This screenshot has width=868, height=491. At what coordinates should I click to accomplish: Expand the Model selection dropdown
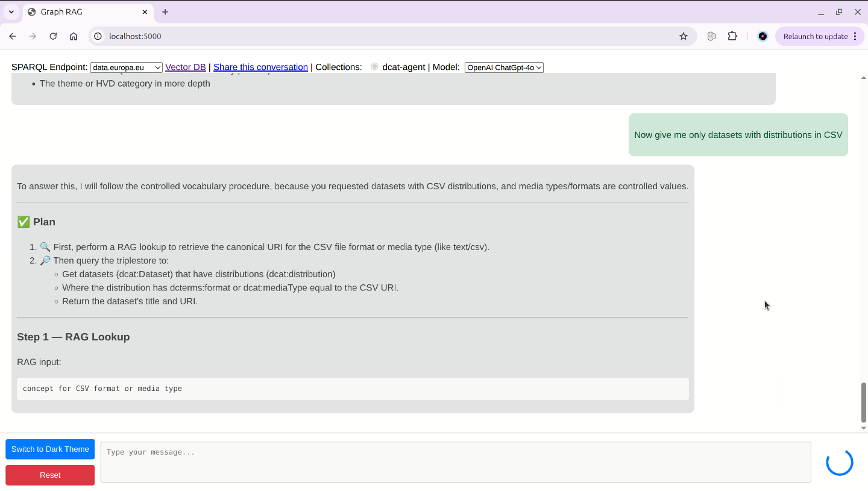pos(504,67)
